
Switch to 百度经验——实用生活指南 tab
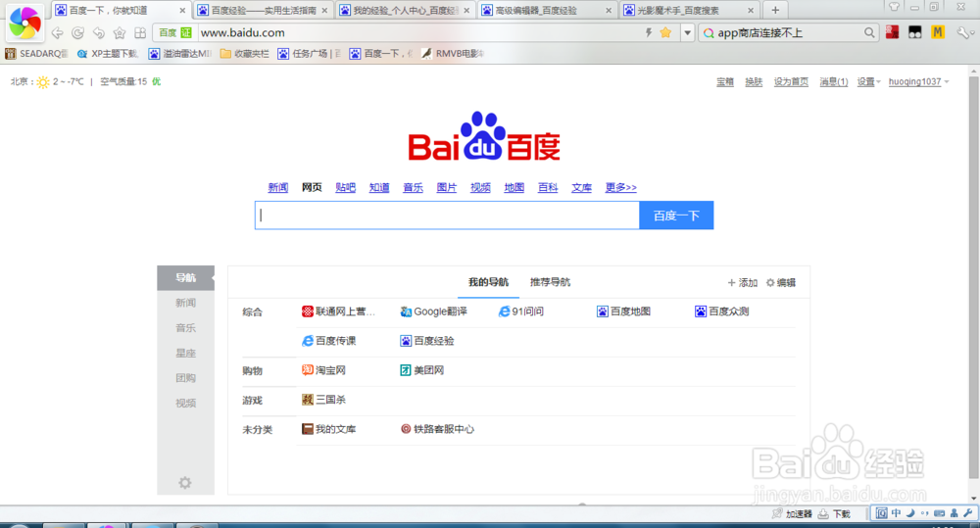pyautogui.click(x=263, y=10)
